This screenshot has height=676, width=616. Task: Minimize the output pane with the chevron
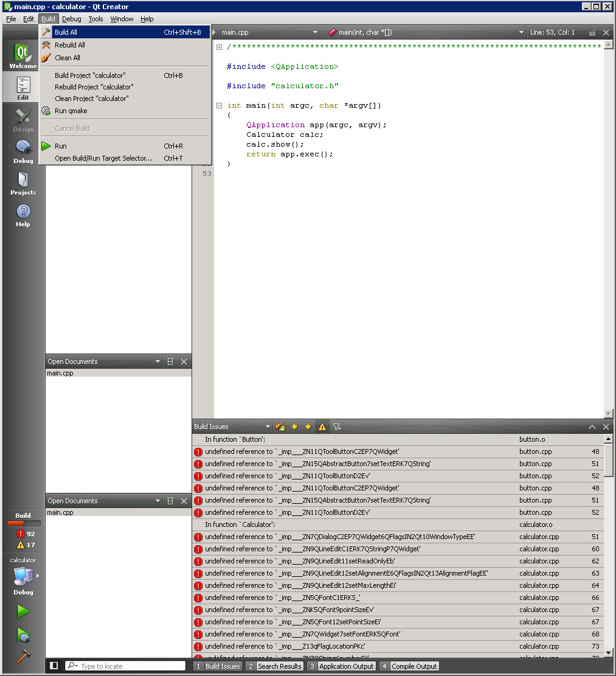[592, 427]
